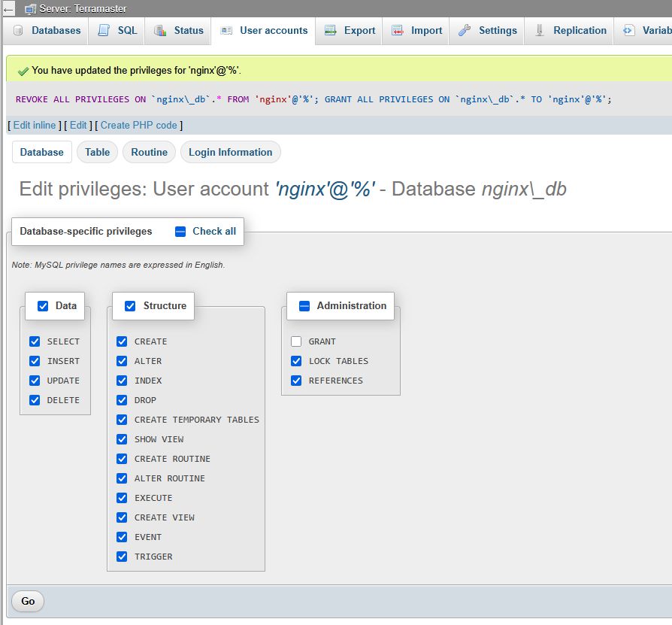Viewport: 672px width, 625px height.
Task: Switch to the Table privileges tab
Action: click(97, 152)
